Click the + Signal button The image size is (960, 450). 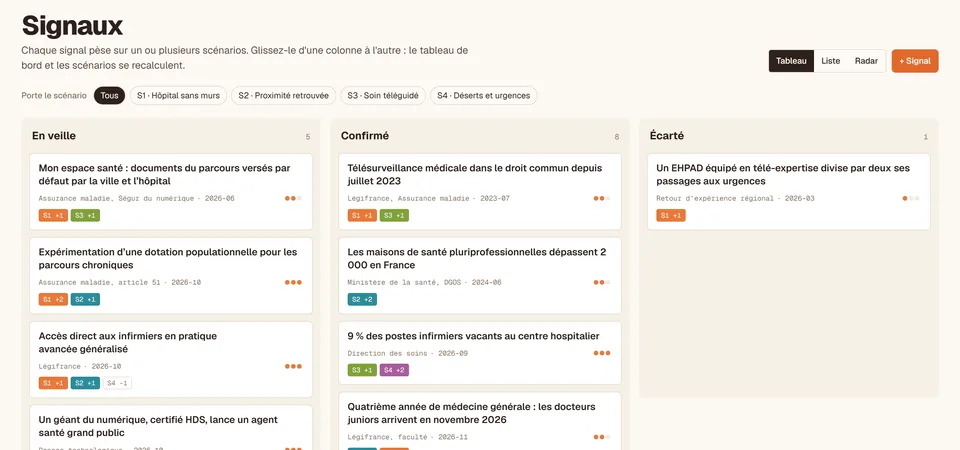point(915,61)
